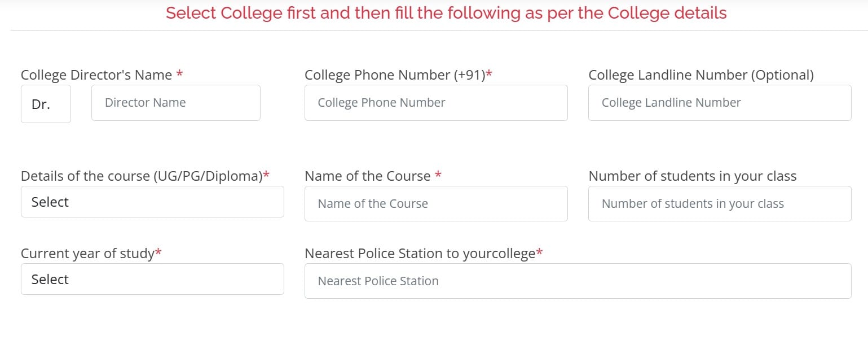
Task: Click the placeholder text 'College Phone Number'
Action: (x=382, y=103)
